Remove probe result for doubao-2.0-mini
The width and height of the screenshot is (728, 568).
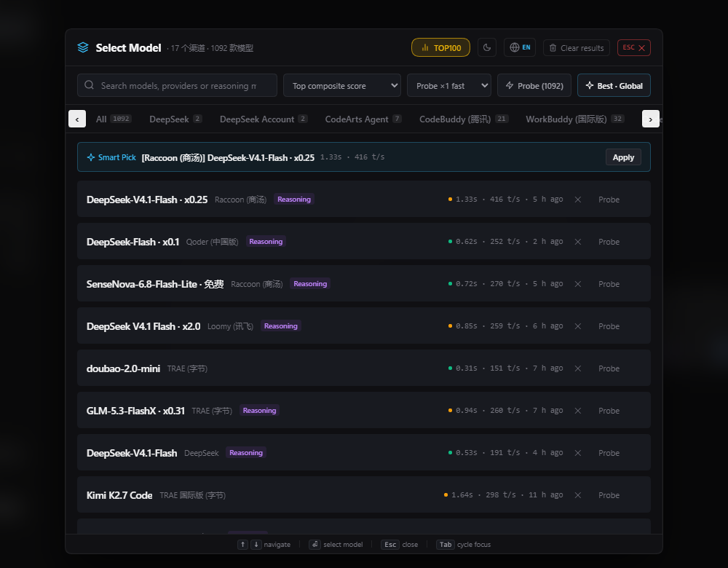click(578, 368)
